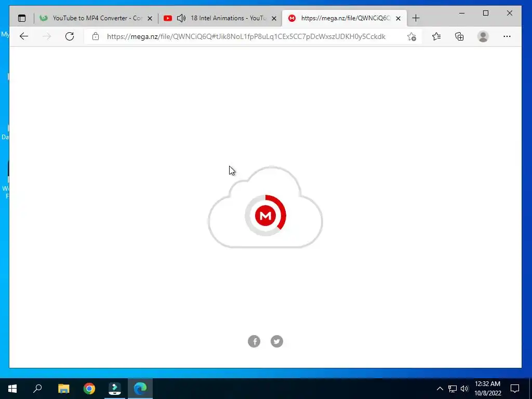Open the clock showing 12:32 AM
532x399 pixels.
pyautogui.click(x=487, y=389)
